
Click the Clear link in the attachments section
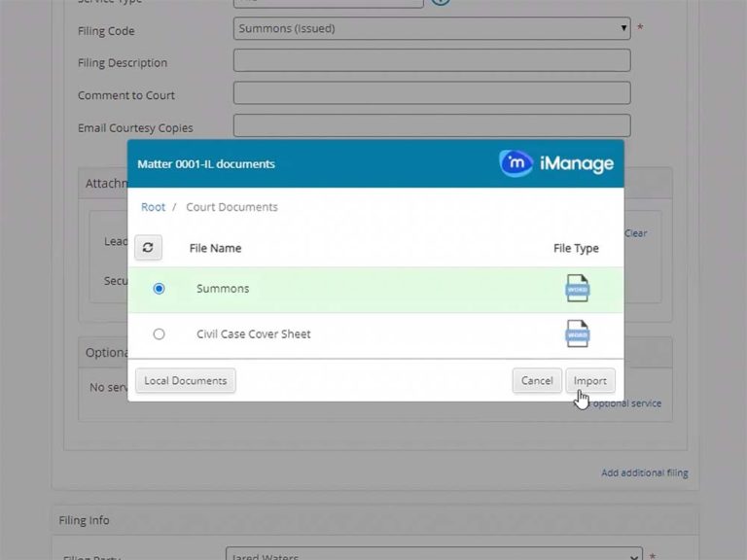click(x=635, y=233)
